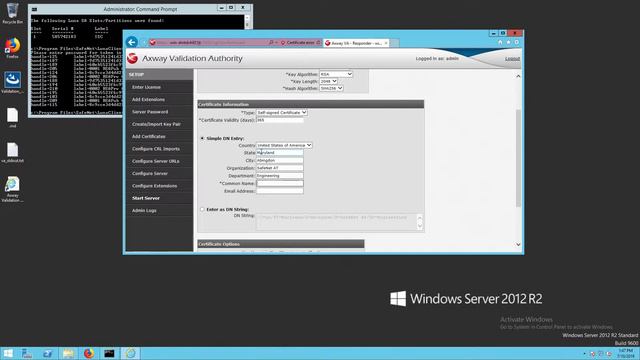The width and height of the screenshot is (640, 360).
Task: Close the Axway VA Responder browser tab
Action: [x=386, y=43]
